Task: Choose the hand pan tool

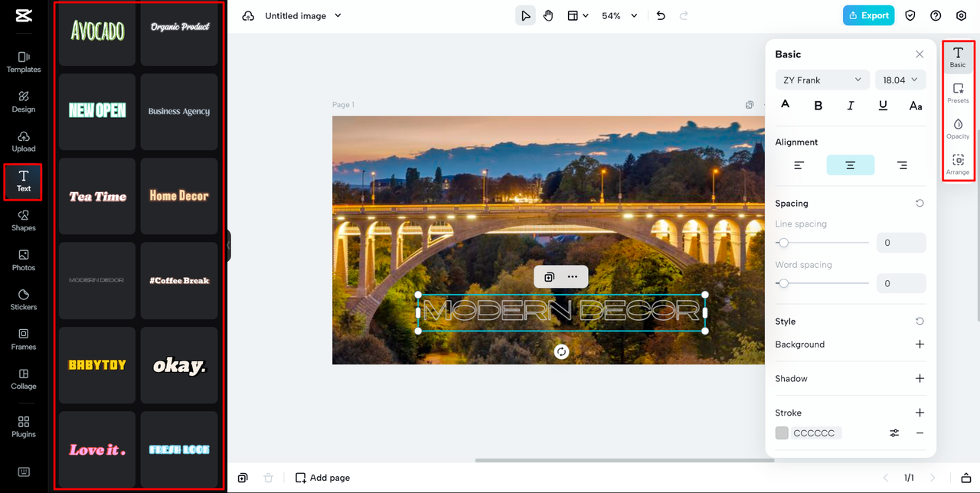Action: point(548,15)
